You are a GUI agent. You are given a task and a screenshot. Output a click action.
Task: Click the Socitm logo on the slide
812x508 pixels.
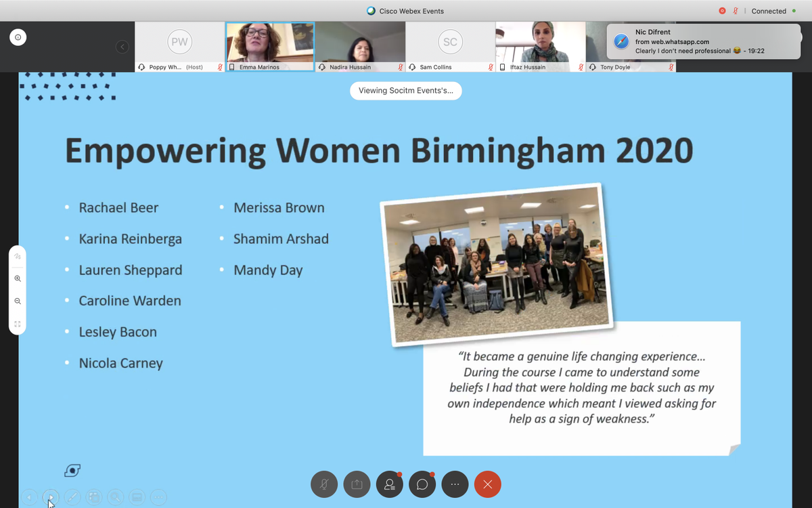pos(72,469)
